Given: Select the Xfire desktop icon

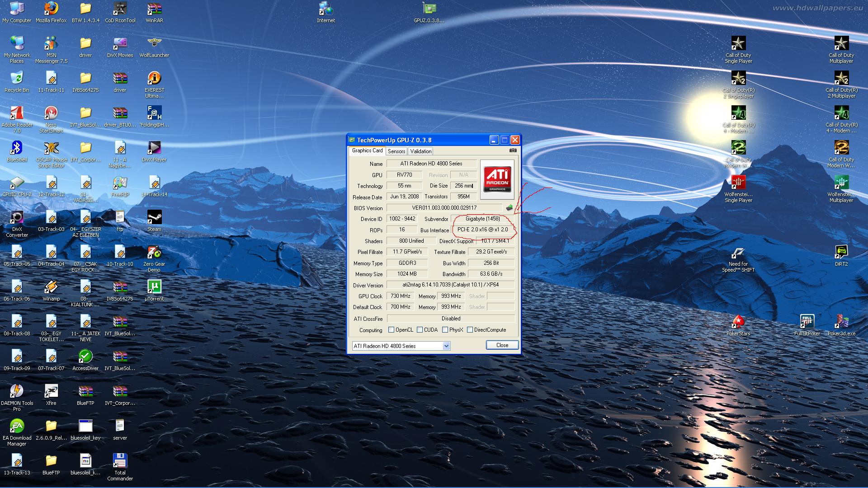Looking at the screenshot, I should click(x=51, y=395).
